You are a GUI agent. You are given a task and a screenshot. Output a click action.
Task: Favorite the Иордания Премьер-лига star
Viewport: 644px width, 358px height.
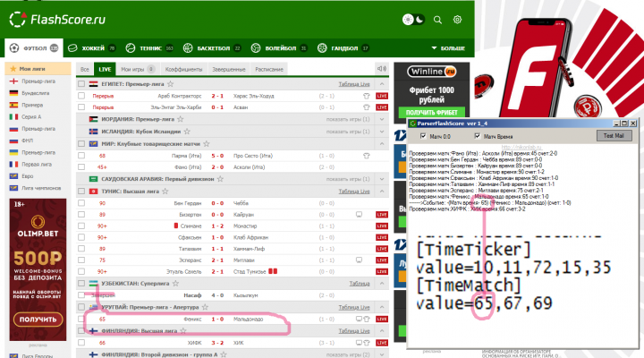coord(181,119)
